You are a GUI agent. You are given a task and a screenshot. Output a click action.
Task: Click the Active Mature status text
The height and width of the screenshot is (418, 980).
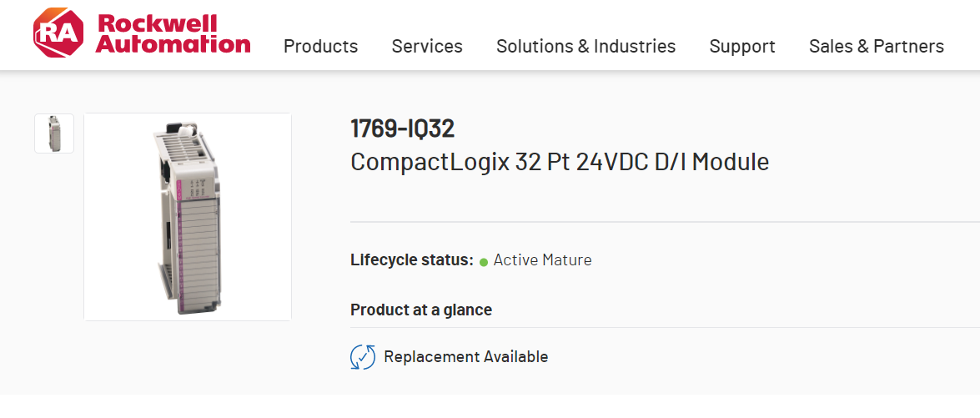point(542,260)
